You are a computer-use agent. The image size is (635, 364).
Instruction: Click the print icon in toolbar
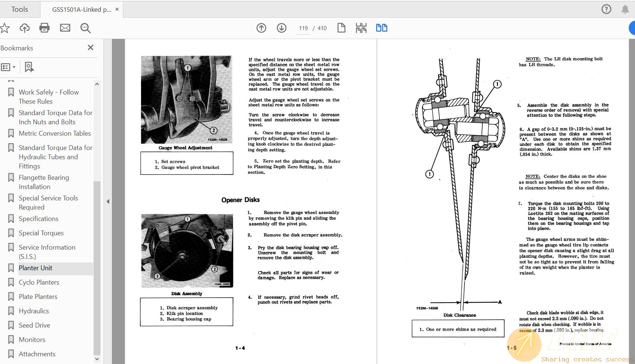[45, 28]
